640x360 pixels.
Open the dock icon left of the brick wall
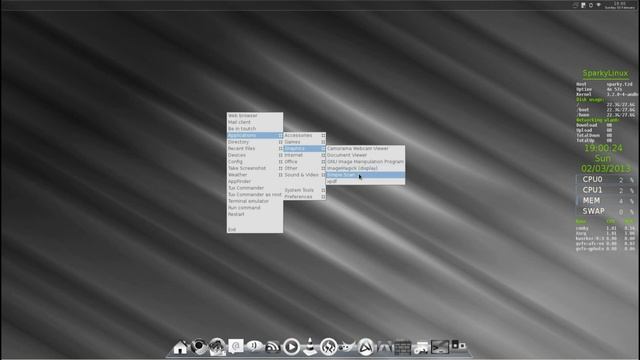pyautogui.click(x=384, y=347)
